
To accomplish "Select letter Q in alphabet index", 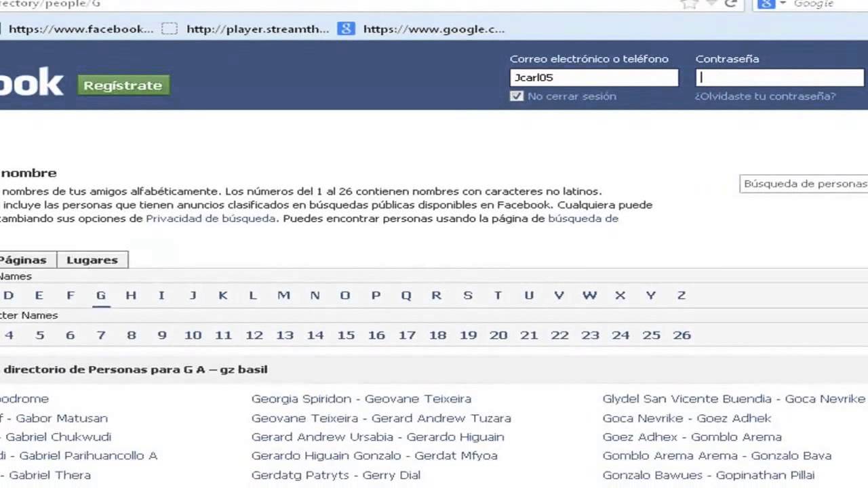I will tap(406, 296).
